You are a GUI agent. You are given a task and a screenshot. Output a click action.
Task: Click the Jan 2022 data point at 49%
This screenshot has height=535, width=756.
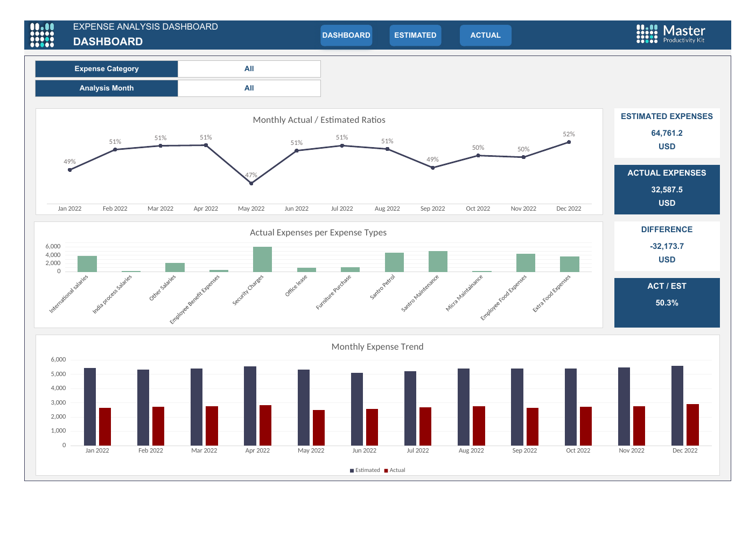click(x=70, y=170)
